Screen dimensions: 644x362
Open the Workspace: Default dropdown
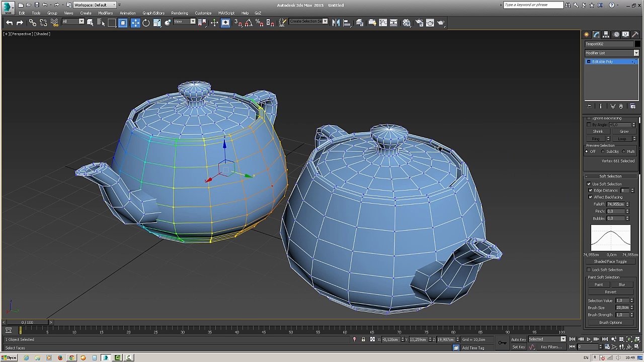[95, 5]
